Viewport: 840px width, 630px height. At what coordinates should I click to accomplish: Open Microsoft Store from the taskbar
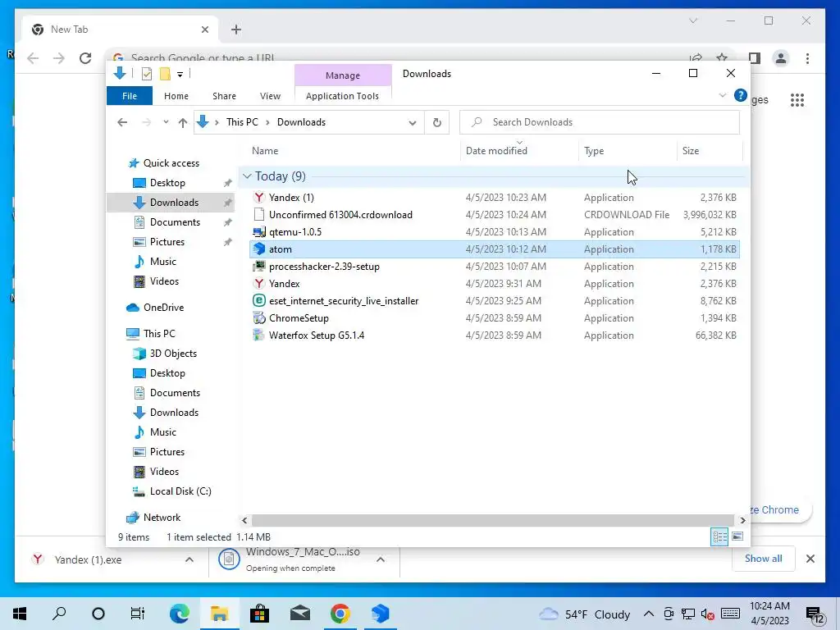(259, 614)
